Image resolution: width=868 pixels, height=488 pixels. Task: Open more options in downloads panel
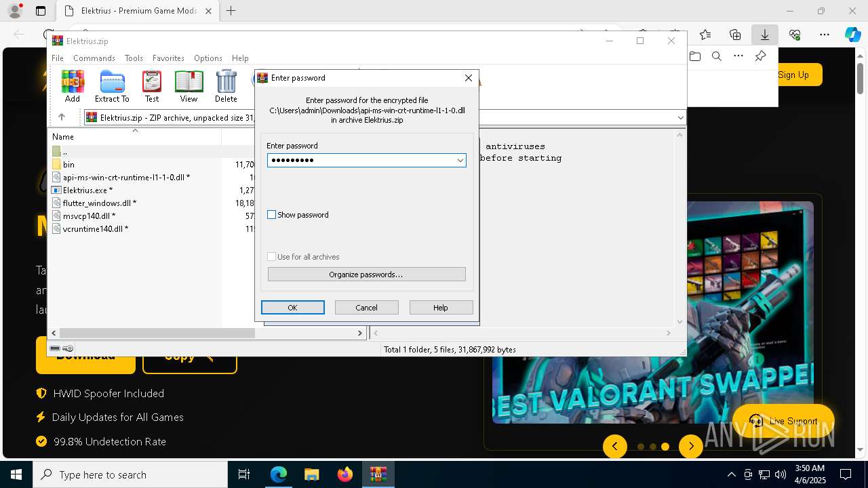[x=738, y=56]
